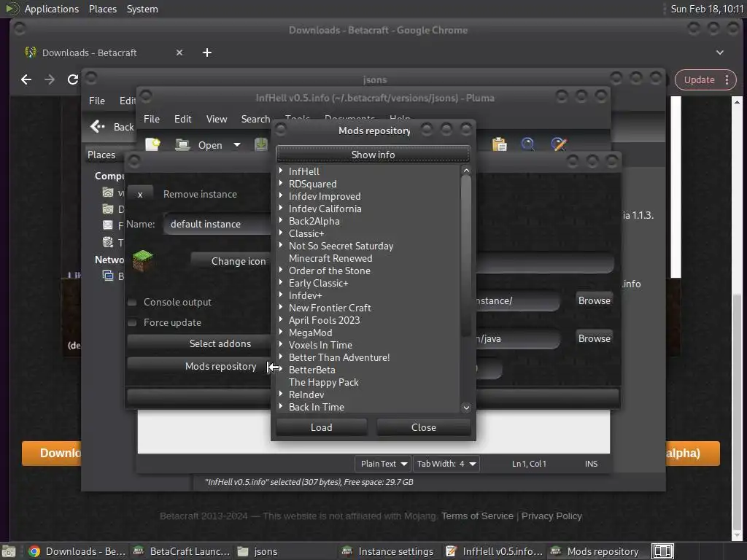Click the Mods repository button in Instance settings

coord(198,366)
